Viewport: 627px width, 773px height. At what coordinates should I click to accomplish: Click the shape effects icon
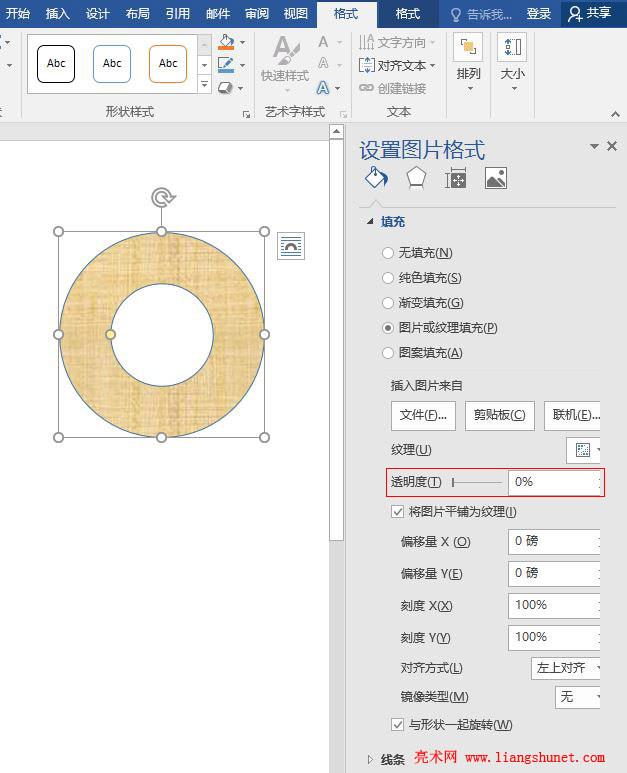click(x=226, y=88)
